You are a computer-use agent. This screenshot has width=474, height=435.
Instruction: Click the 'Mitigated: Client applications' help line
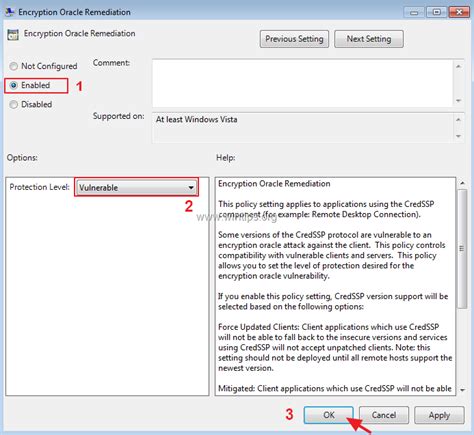[335, 388]
